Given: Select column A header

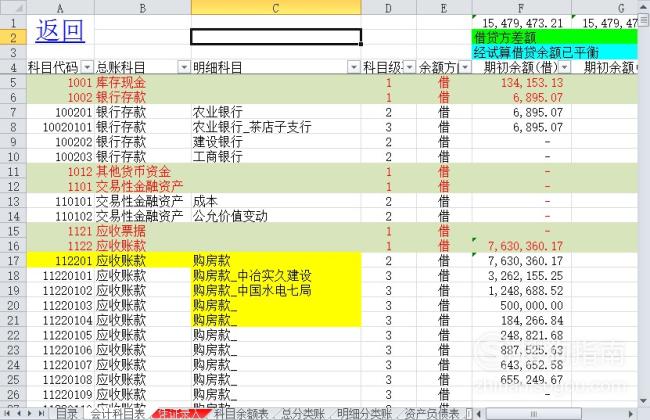Looking at the screenshot, I should [x=61, y=8].
